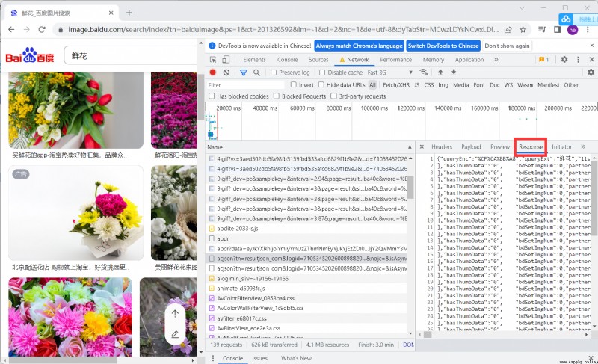Dismiss the DevTools language notification
Viewport: 598px width, 364px height.
[591, 46]
